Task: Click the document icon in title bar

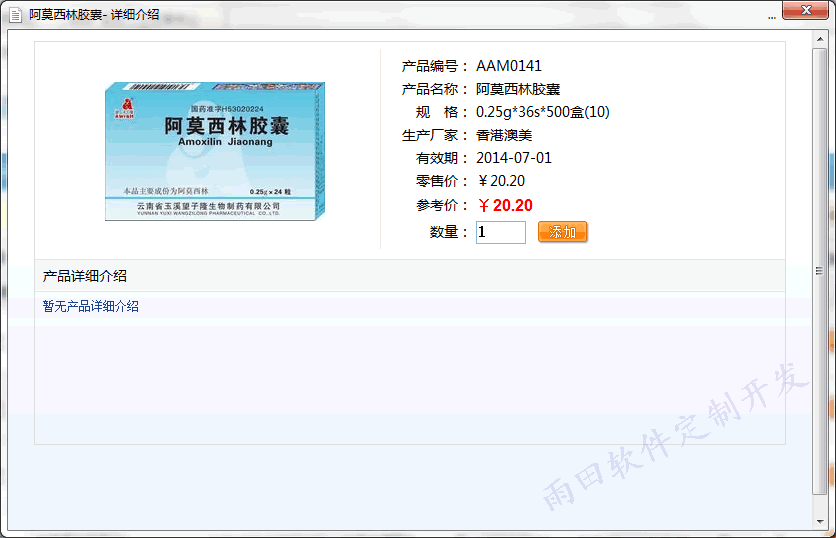Action: click(x=15, y=15)
